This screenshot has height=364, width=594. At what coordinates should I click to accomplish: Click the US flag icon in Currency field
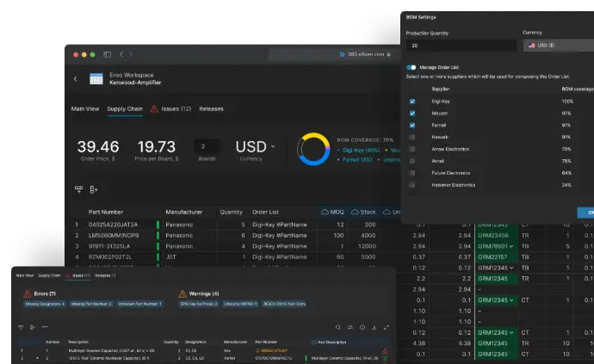[531, 46]
